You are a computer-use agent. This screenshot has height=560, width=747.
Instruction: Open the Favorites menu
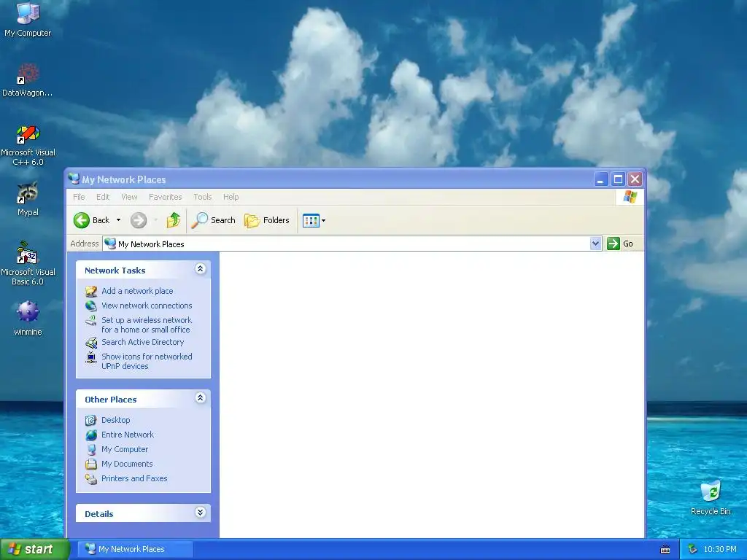point(166,197)
